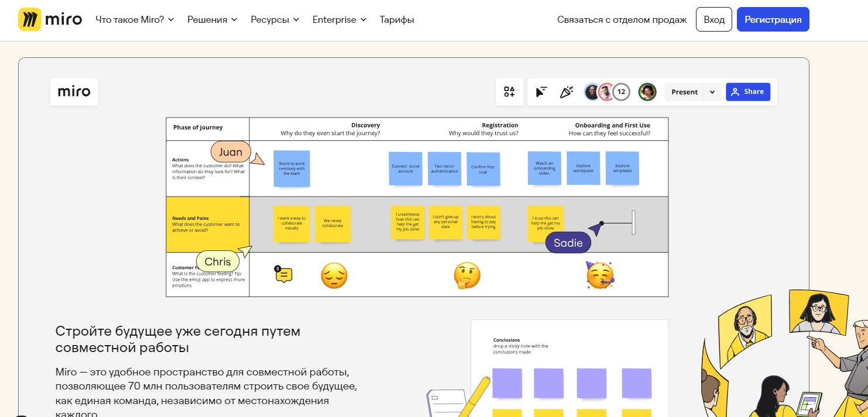868x417 pixels.
Task: Open the 'Решения' dropdown menu
Action: coord(212,19)
